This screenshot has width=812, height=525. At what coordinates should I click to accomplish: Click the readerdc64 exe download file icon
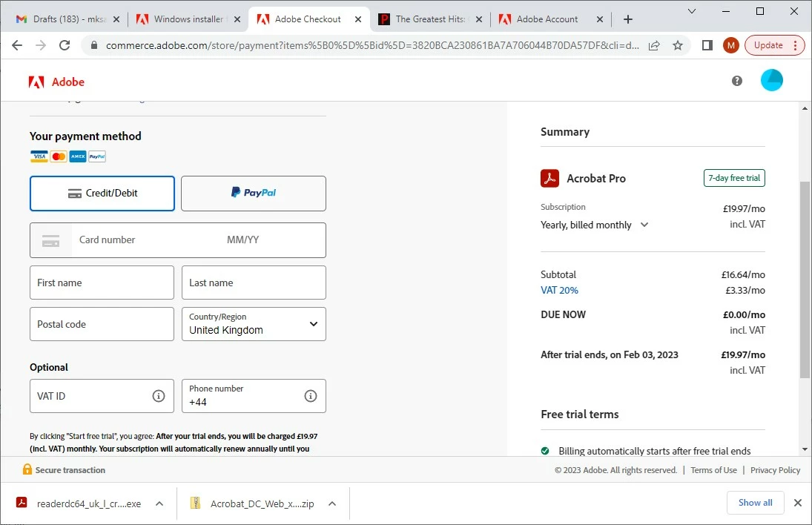[22, 502]
